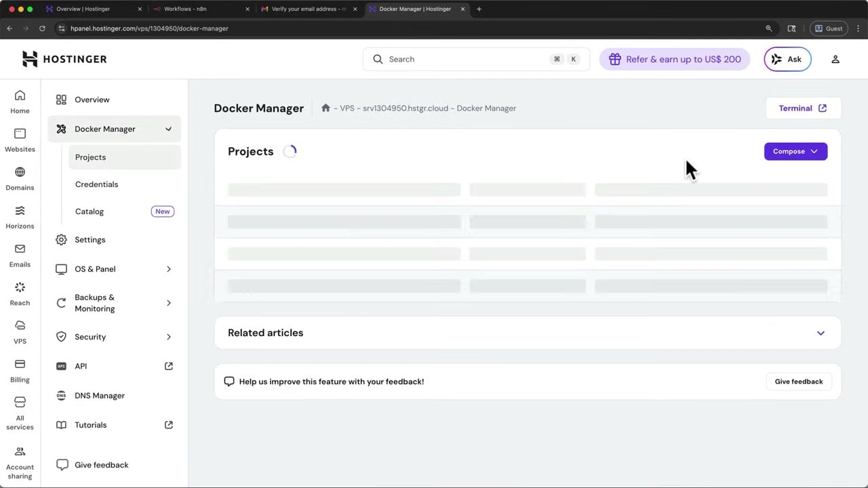This screenshot has height=488, width=868.
Task: Click the home icon in breadcrumb
Action: tap(325, 108)
